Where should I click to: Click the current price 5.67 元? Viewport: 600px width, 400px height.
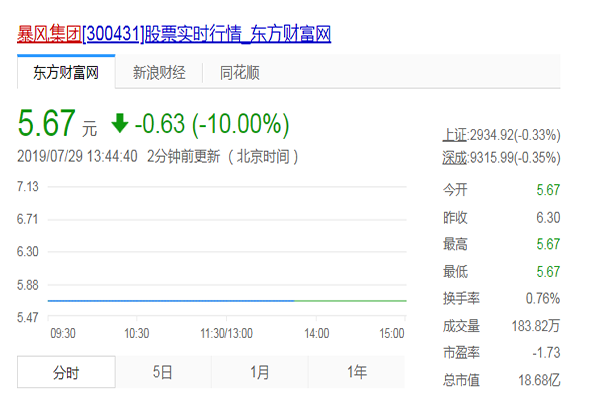point(57,123)
